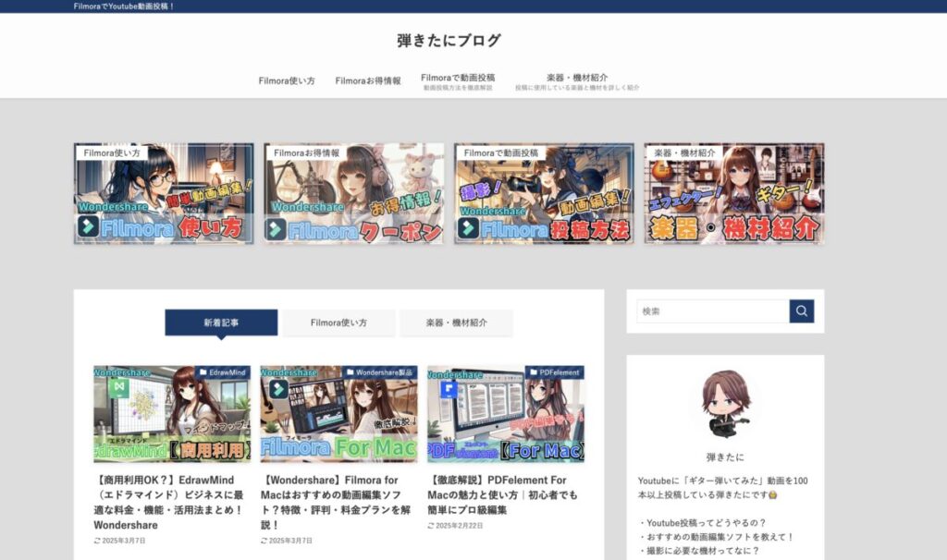Switch to the Filmora使い方 article tab
947x560 pixels.
pos(338,323)
